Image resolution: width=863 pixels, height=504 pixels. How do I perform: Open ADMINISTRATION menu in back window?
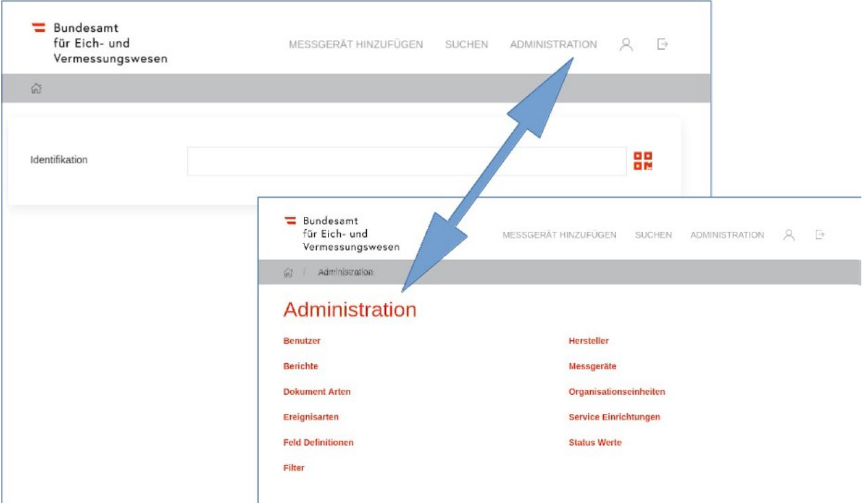(x=554, y=45)
